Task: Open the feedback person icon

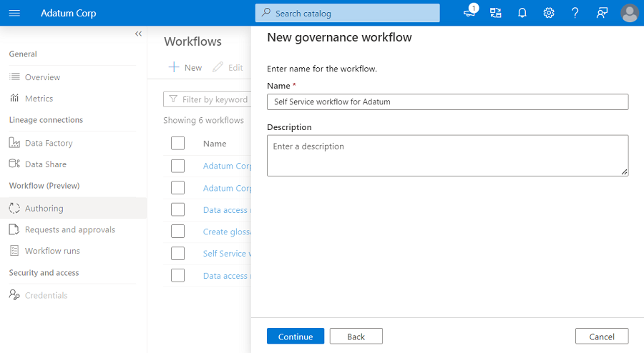Action: click(602, 13)
